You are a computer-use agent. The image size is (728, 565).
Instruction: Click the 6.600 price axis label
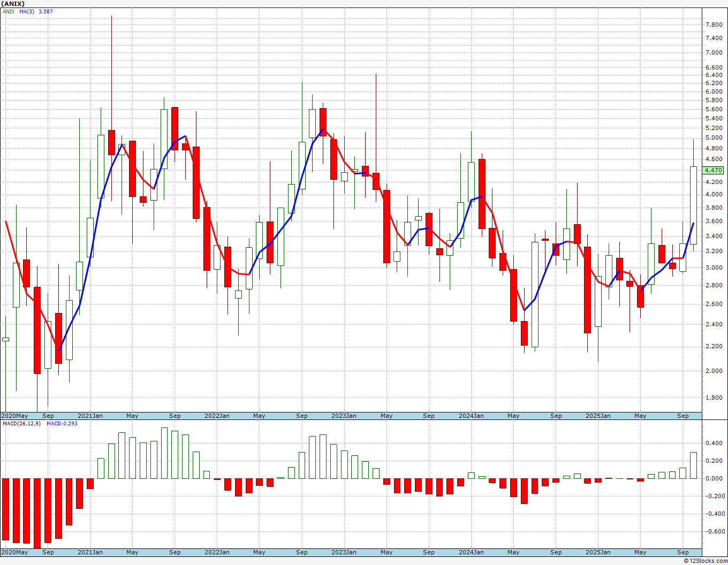tap(714, 67)
